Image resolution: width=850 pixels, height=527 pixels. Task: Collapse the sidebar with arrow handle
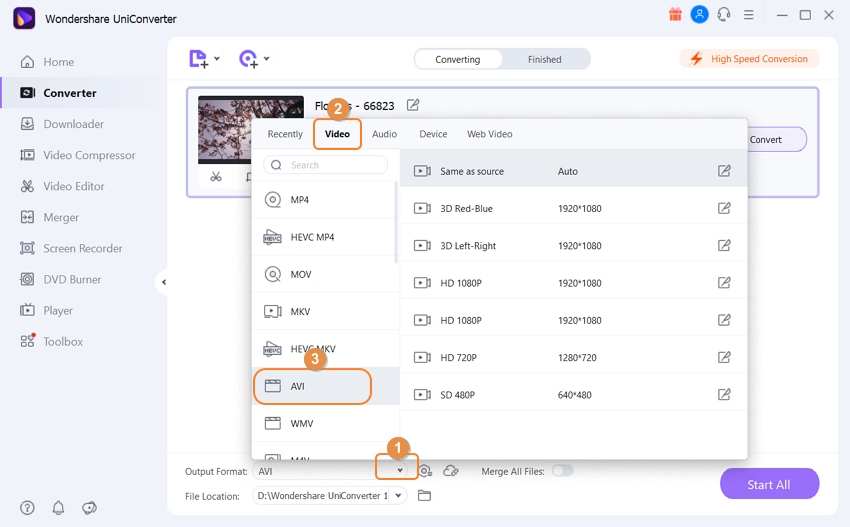(x=163, y=282)
